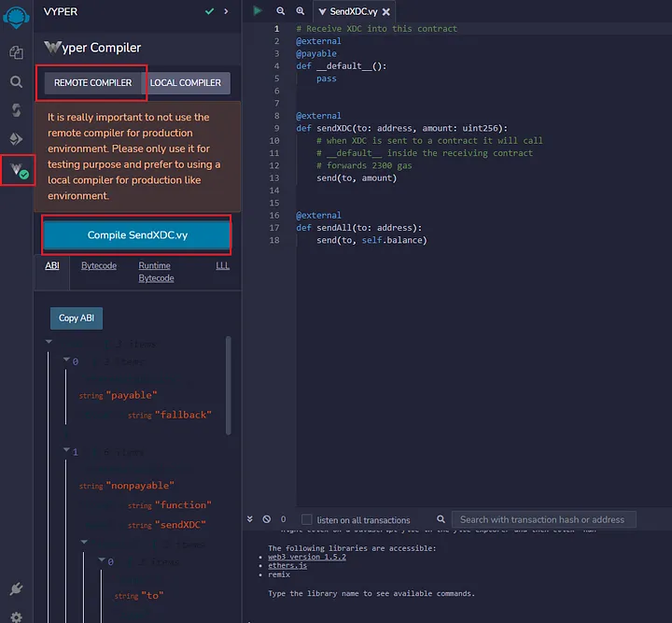The width and height of the screenshot is (672, 623).
Task: Click the "fallback" string value
Action: click(x=183, y=415)
